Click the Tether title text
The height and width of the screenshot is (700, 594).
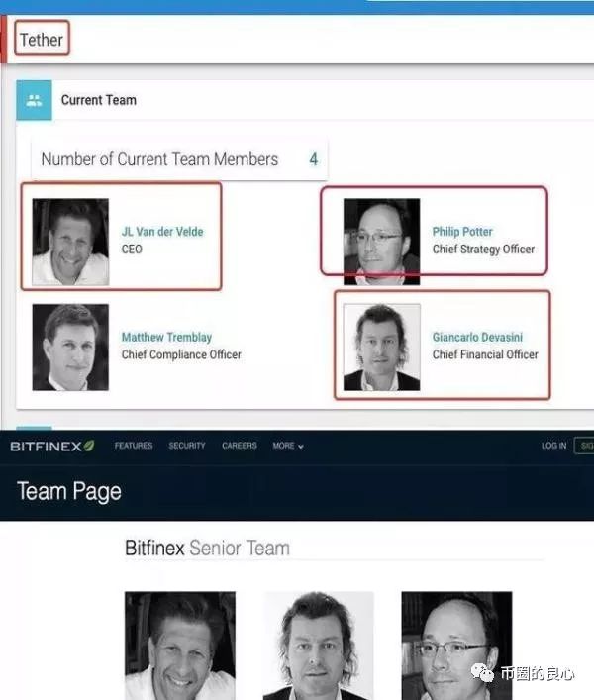42,40
